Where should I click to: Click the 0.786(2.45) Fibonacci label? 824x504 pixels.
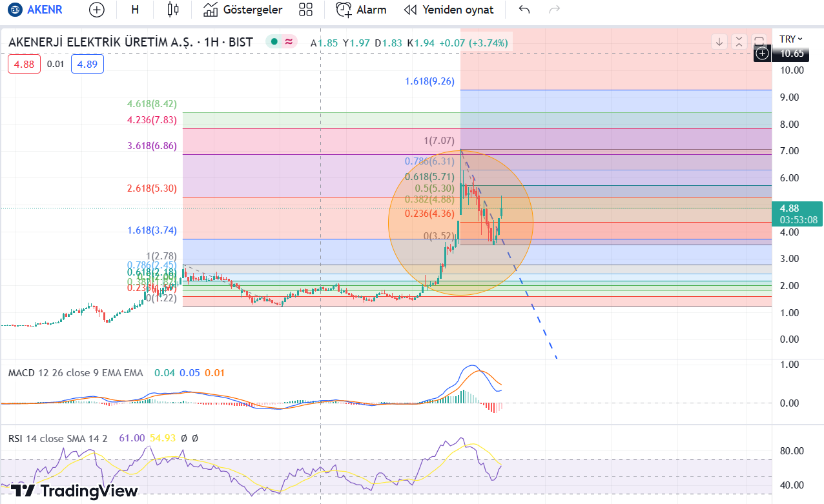coord(152,265)
